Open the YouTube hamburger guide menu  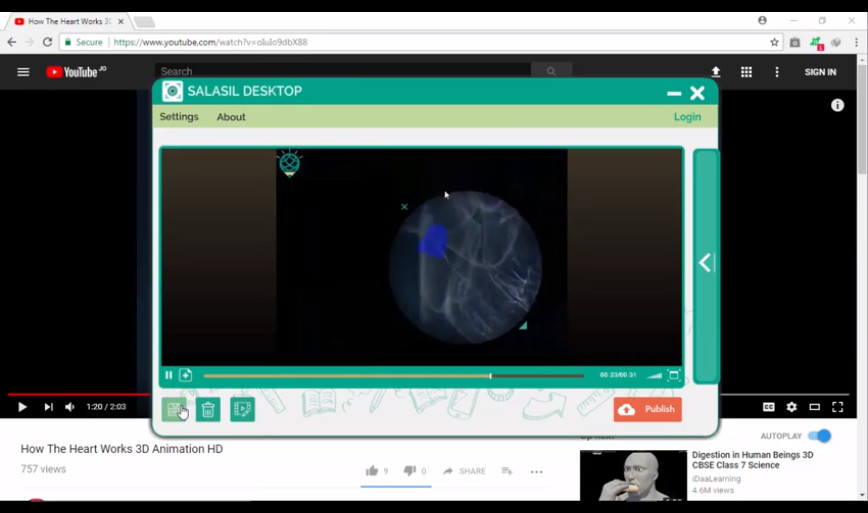(x=23, y=72)
